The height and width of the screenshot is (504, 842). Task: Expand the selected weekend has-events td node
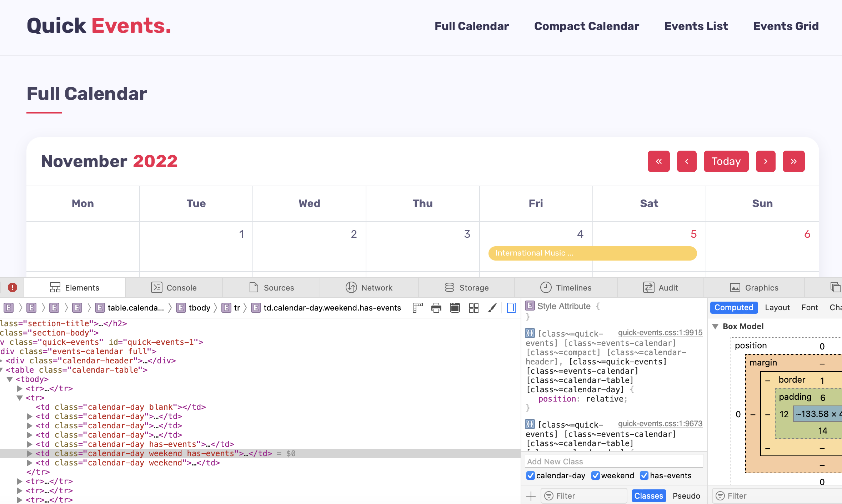point(30,453)
